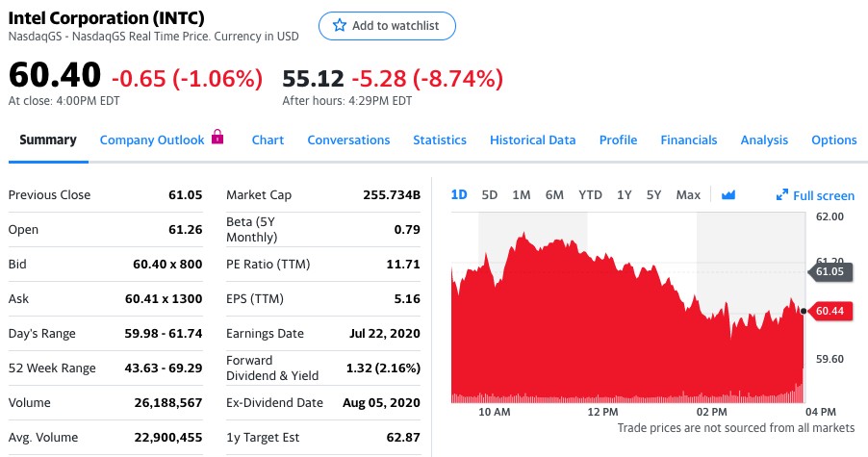This screenshot has height=457, width=868.
Task: Choose the Max chart range
Action: [687, 194]
